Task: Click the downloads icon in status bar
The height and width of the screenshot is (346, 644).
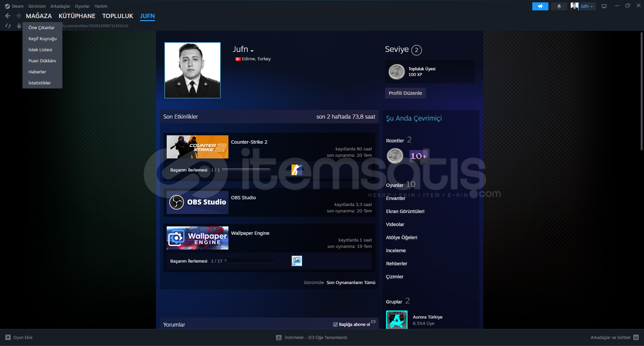Action: pyautogui.click(x=279, y=337)
